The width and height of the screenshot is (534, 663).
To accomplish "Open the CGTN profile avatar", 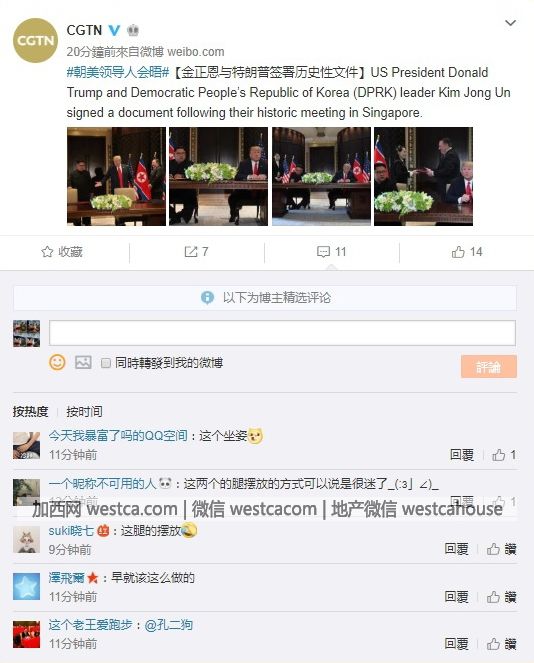I will click(35, 41).
